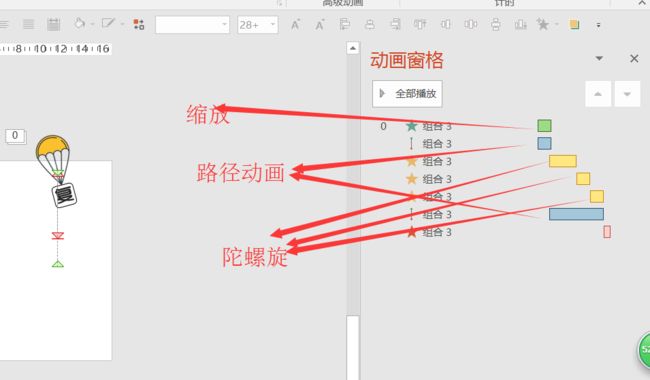
Task: Click the align objects bottom icon
Action: 520,24
